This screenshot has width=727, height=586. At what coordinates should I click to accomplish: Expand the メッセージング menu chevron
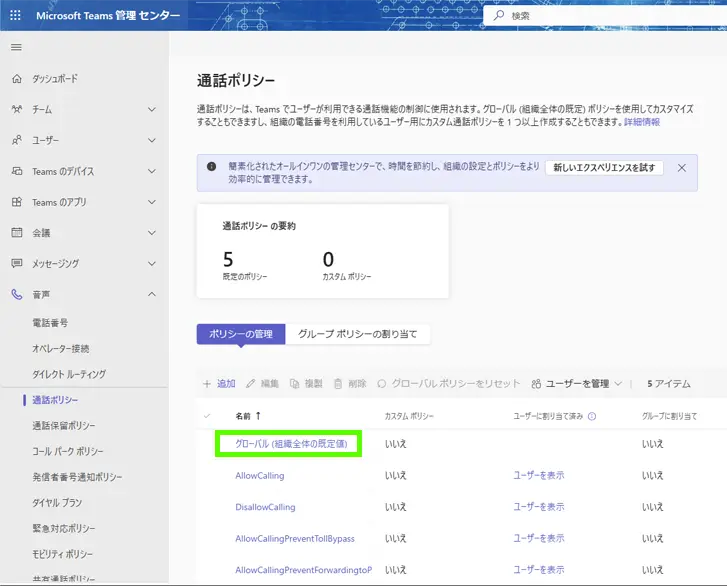[152, 263]
